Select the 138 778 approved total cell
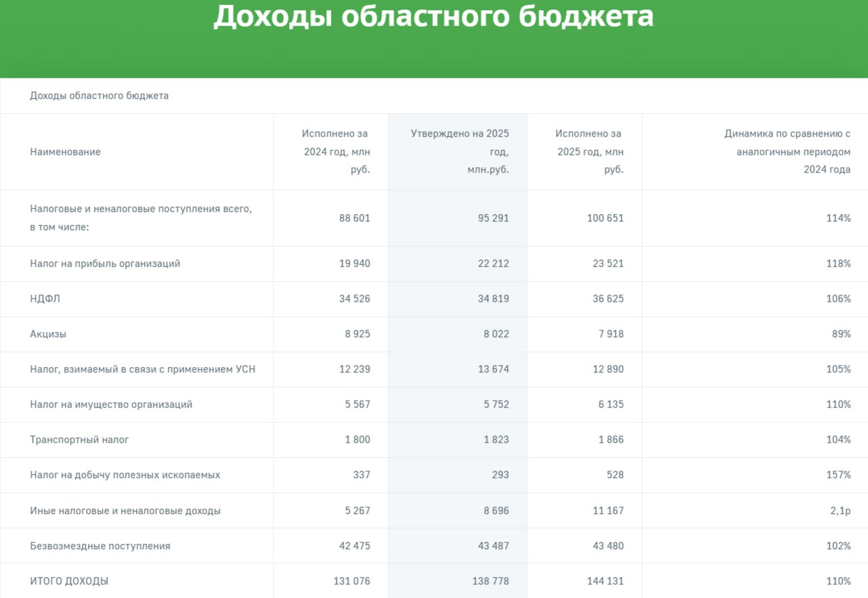The height and width of the screenshot is (598, 868). (x=490, y=581)
